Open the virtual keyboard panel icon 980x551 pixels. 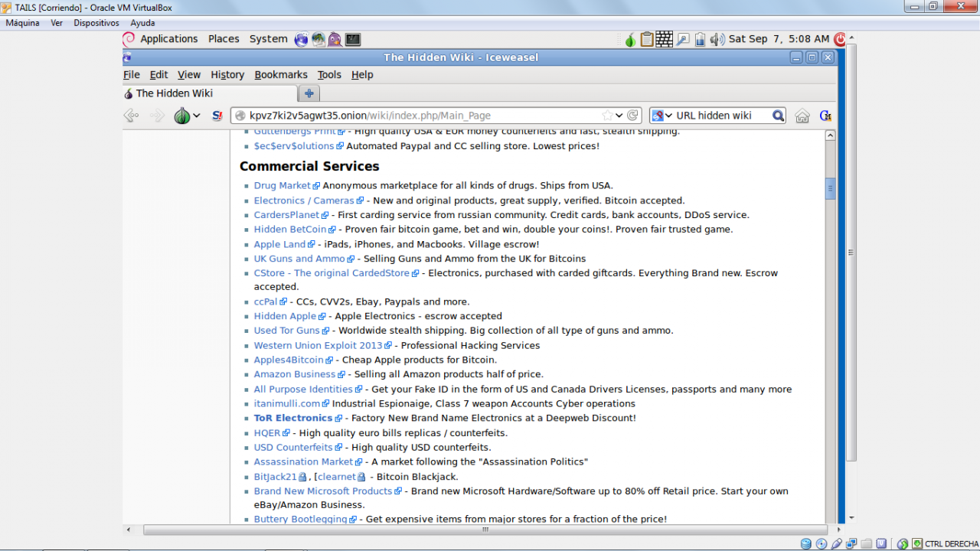[664, 39]
